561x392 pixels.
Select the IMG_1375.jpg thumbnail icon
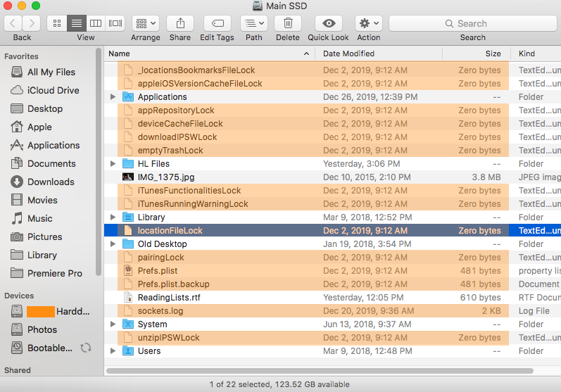(x=128, y=177)
